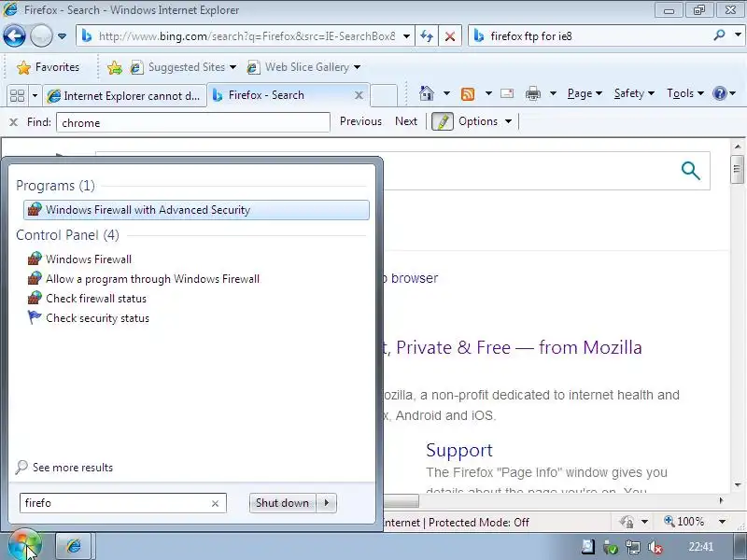Toggle highlight all matches icon
The height and width of the screenshot is (560, 747).
click(x=442, y=121)
